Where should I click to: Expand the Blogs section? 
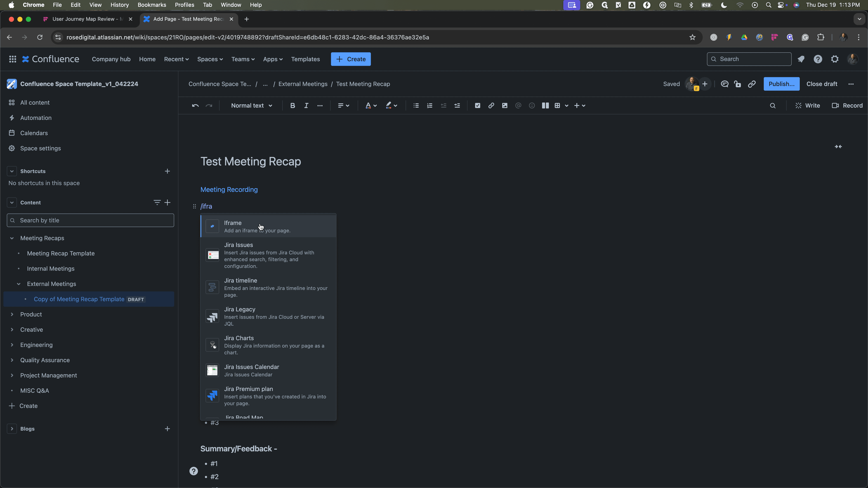(x=12, y=429)
